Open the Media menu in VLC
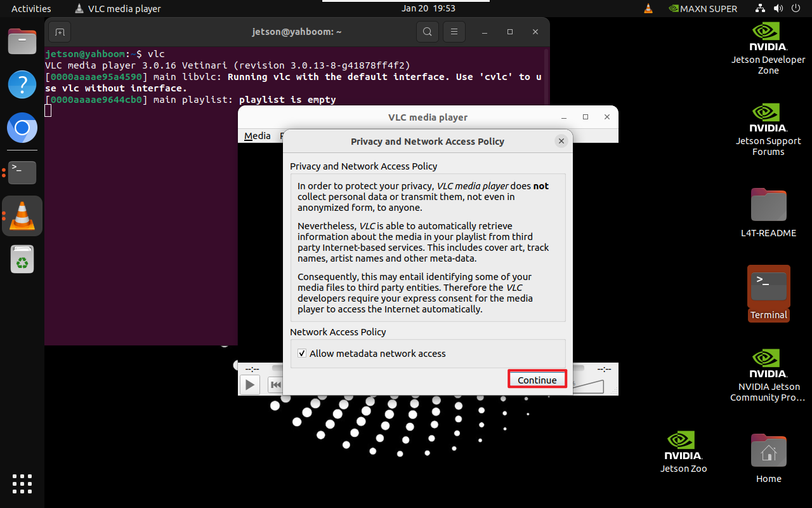812x508 pixels. pos(258,136)
